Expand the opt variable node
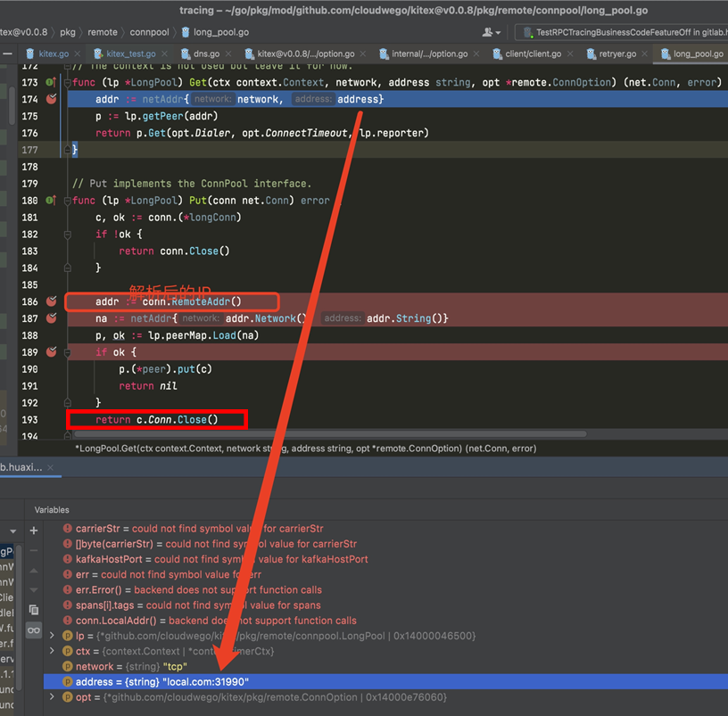This screenshot has height=716, width=728. pos(53,697)
